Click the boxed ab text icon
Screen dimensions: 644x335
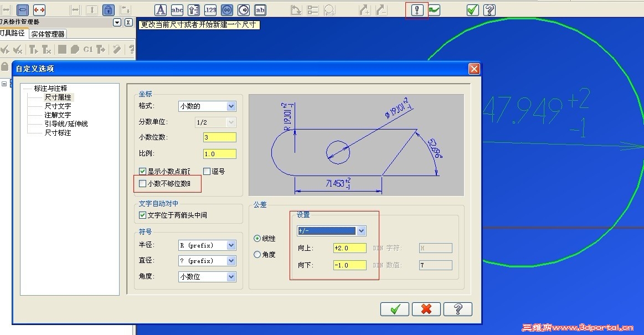(x=260, y=10)
